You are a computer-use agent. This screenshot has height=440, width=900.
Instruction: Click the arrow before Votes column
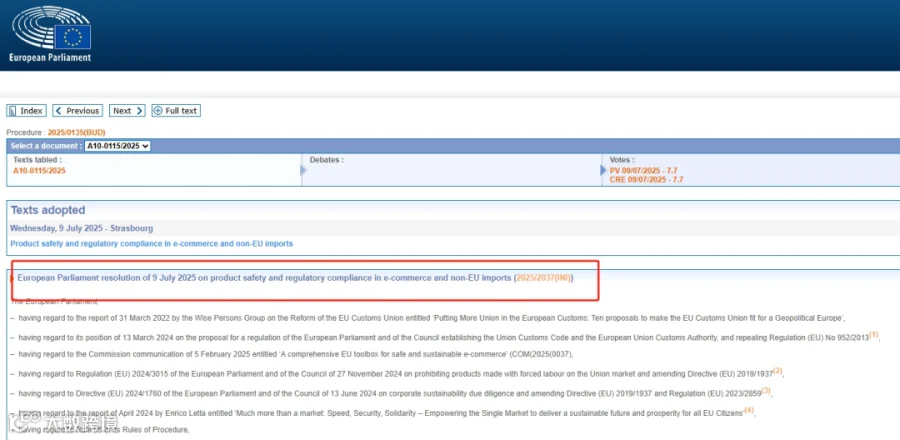pos(603,170)
